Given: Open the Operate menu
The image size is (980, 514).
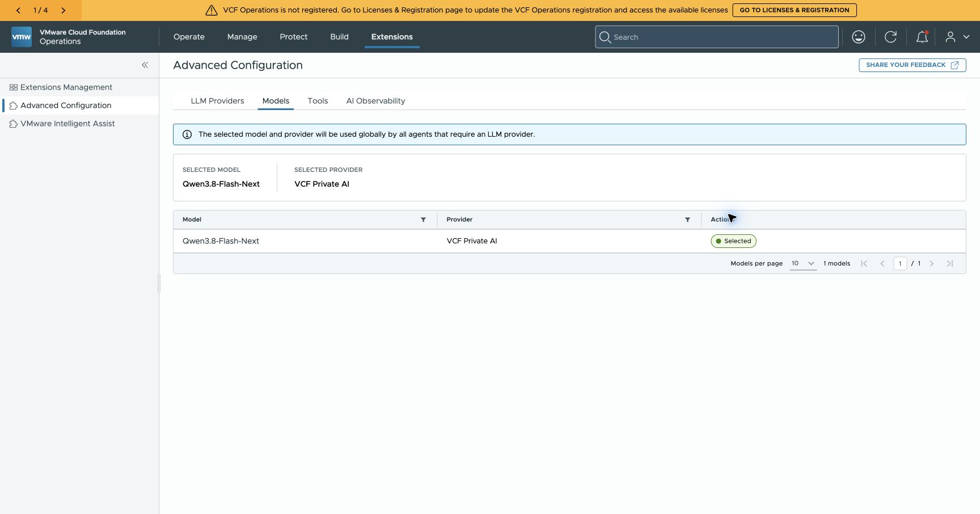Looking at the screenshot, I should (189, 37).
